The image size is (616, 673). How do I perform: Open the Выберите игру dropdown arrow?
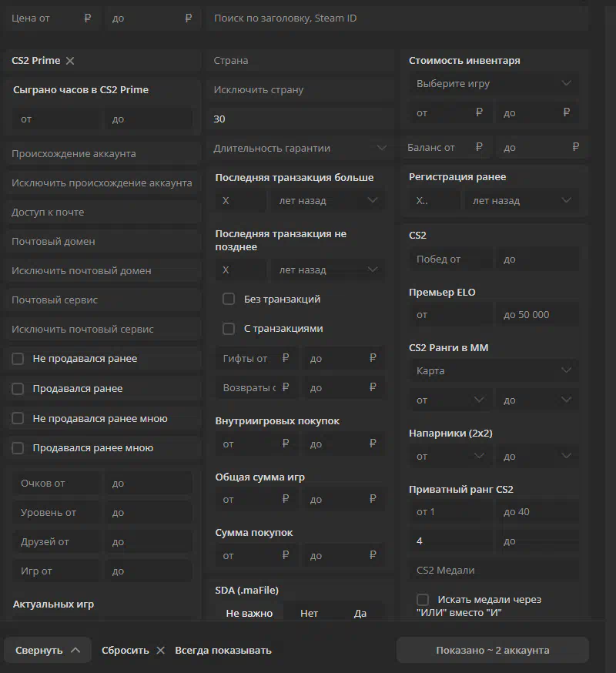pos(567,83)
